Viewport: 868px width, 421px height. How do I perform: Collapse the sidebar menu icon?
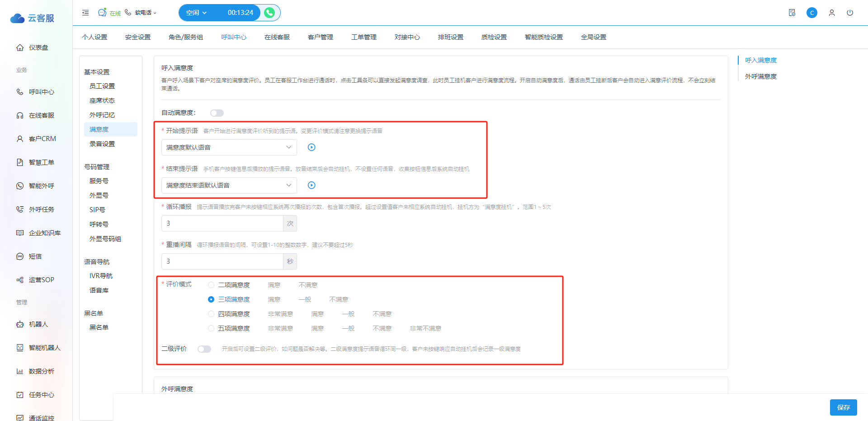[x=85, y=13]
